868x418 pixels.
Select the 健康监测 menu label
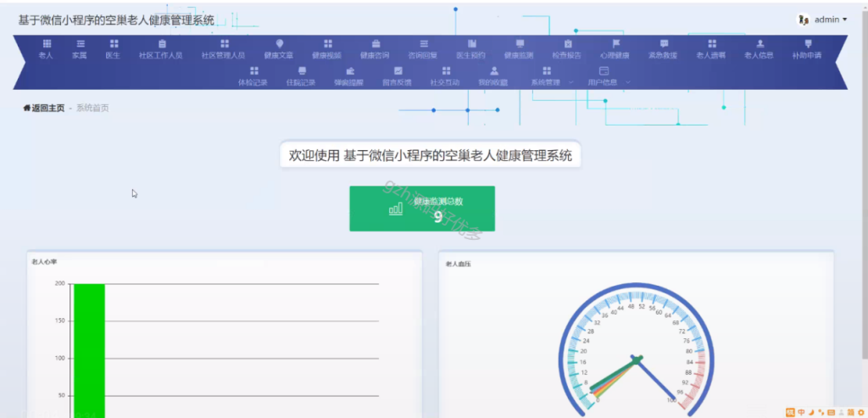520,55
